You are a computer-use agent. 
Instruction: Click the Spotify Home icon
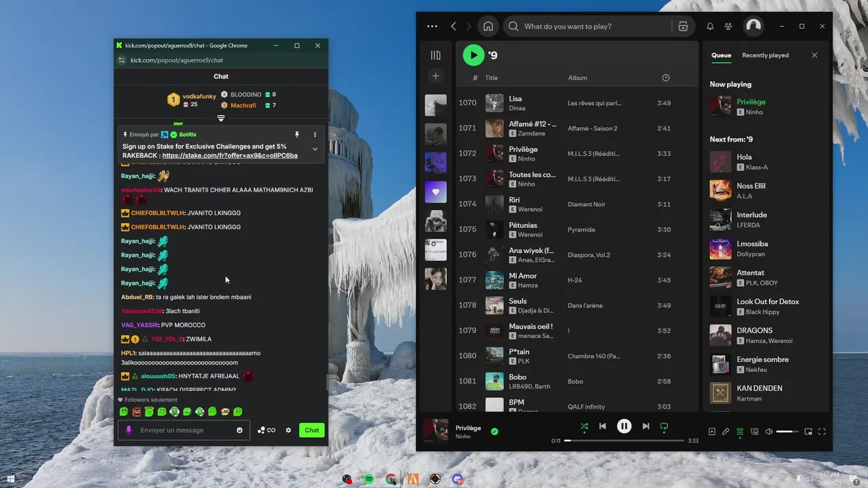pyautogui.click(x=488, y=26)
